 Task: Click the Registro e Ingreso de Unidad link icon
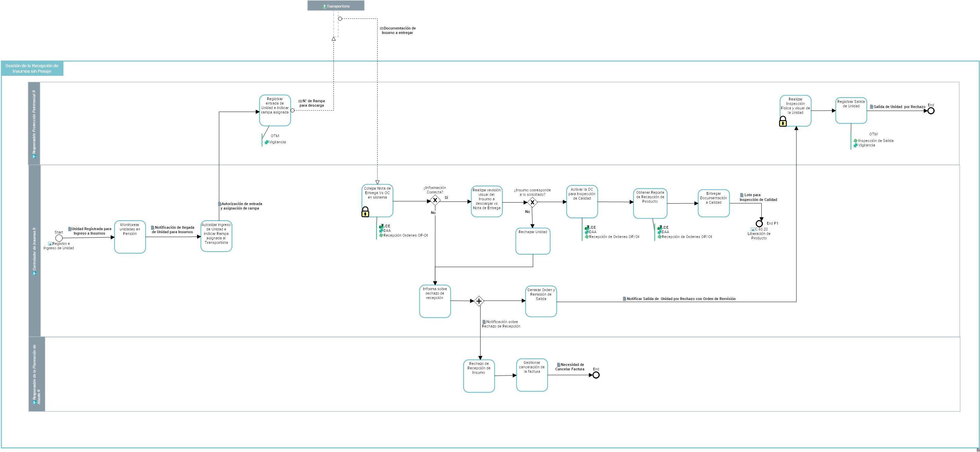tap(50, 244)
